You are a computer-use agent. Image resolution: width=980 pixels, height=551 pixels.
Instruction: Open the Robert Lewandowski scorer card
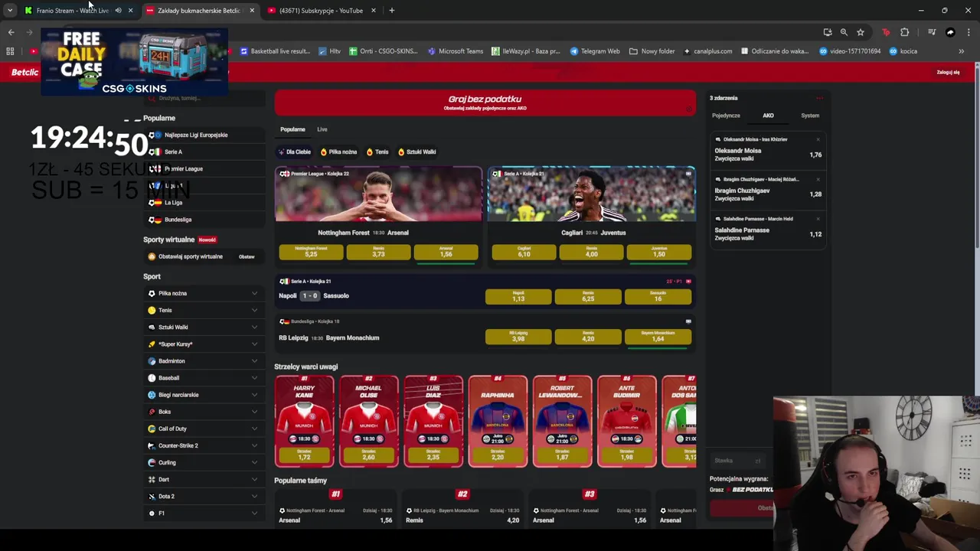(563, 421)
